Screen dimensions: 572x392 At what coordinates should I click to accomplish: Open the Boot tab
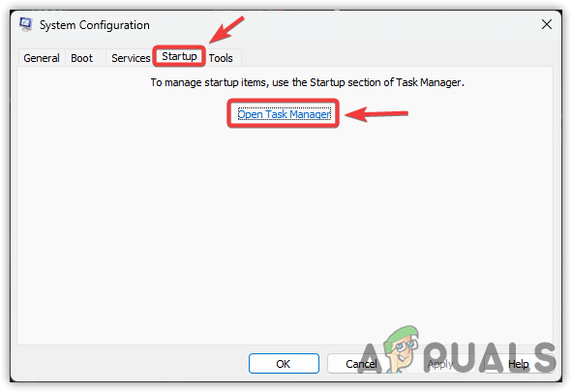[x=81, y=58]
